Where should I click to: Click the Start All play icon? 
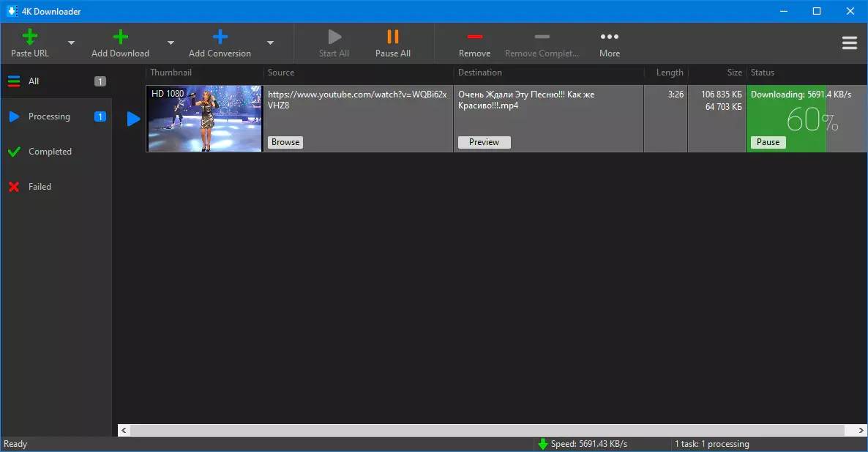334,37
